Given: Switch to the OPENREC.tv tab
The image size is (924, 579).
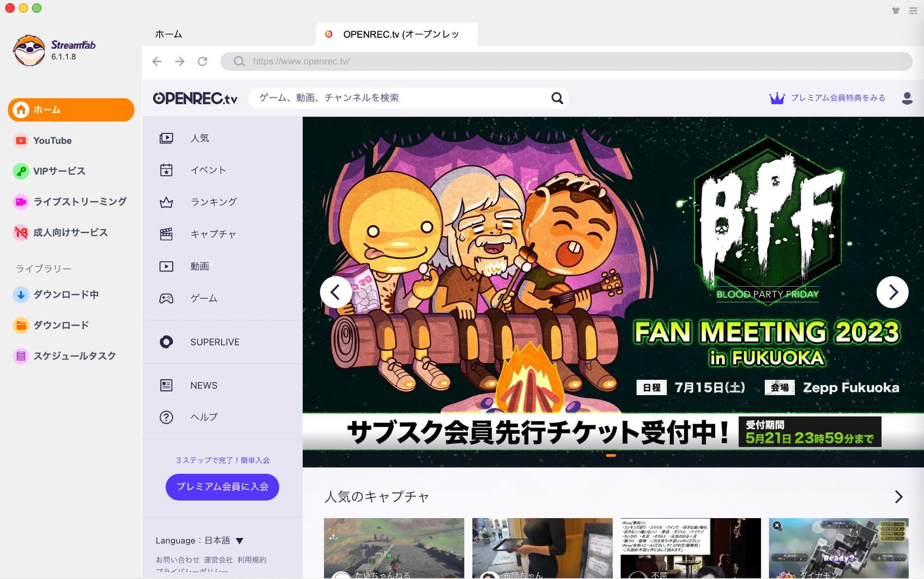Looking at the screenshot, I should pyautogui.click(x=396, y=34).
